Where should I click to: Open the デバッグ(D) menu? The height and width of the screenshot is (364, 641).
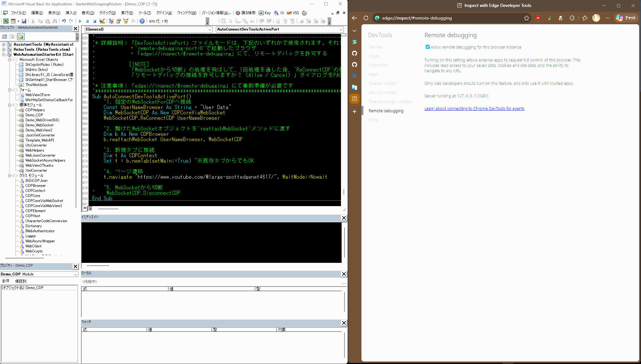(107, 13)
